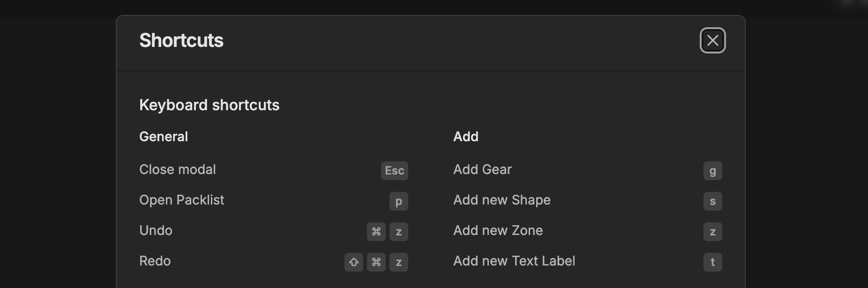Click the s key badge beside Add new Shape
868x288 pixels.
point(712,201)
